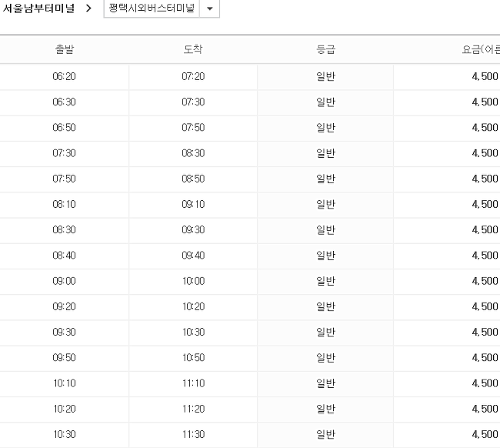Click the 4,500 fare in the 09:00 row
This screenshot has width=500, height=448.
click(x=485, y=281)
